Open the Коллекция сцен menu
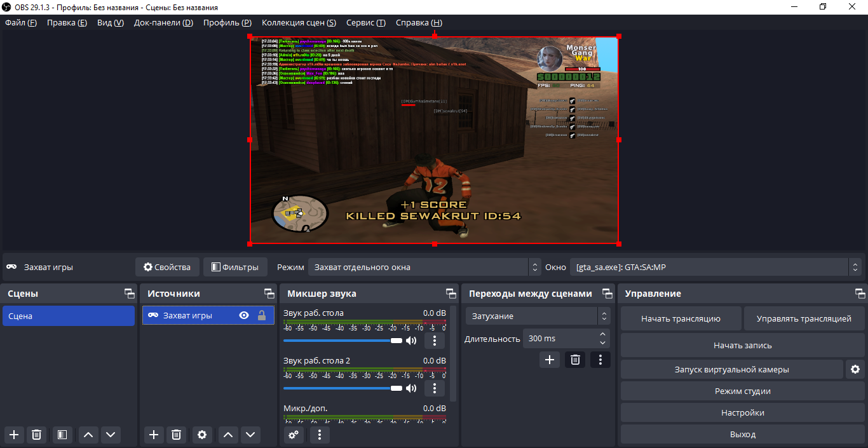This screenshot has height=448, width=868. click(x=299, y=23)
